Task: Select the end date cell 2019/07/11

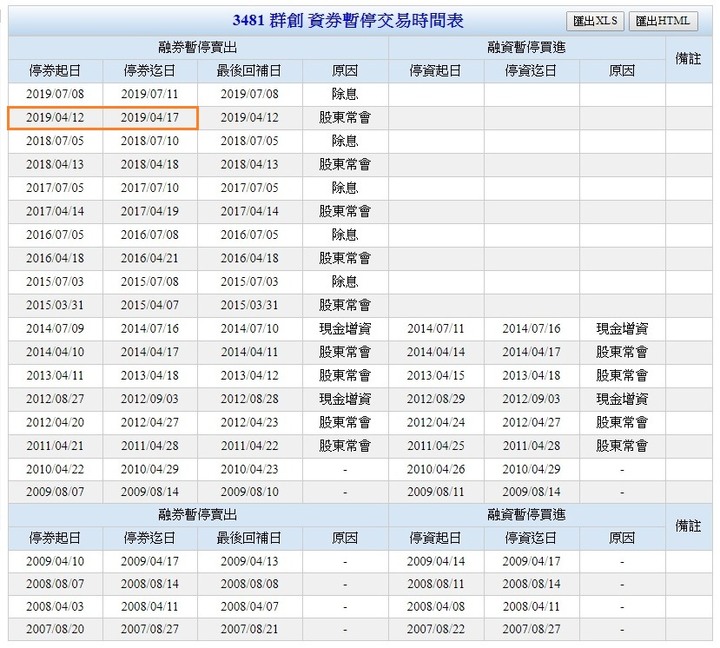Action: [x=150, y=94]
